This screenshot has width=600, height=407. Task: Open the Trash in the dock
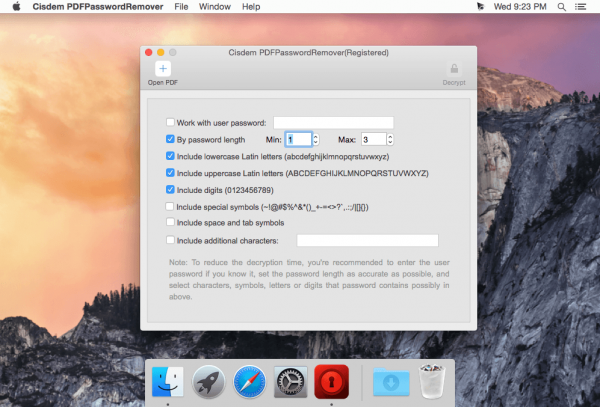432,381
